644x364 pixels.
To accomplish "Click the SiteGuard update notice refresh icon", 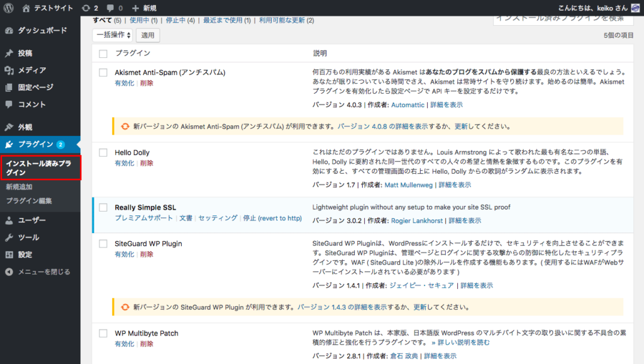I will click(x=125, y=307).
